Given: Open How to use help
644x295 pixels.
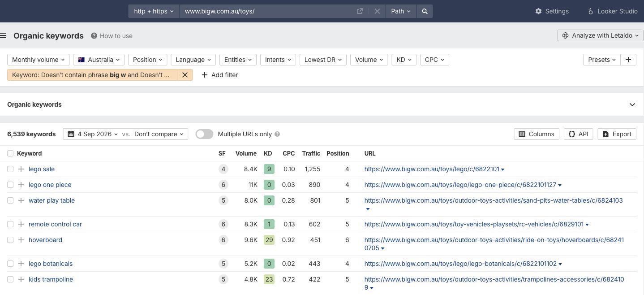Looking at the screenshot, I should (x=112, y=36).
